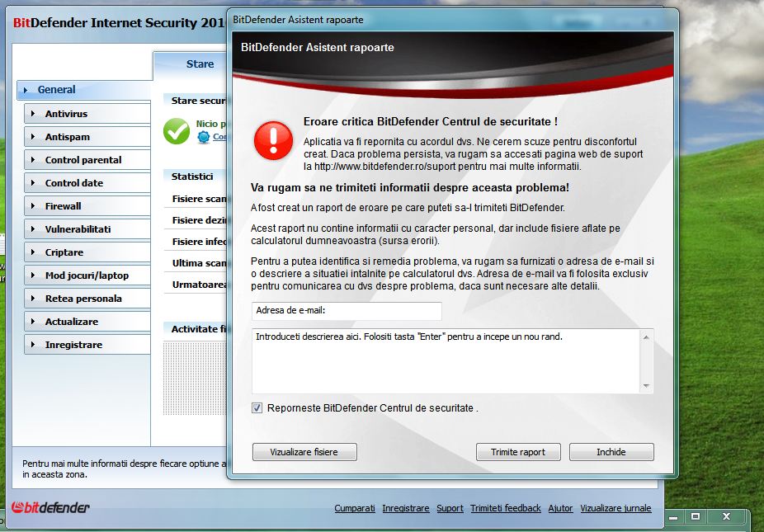
Task: Select the Antivirus sidebar entry
Action: click(x=87, y=114)
